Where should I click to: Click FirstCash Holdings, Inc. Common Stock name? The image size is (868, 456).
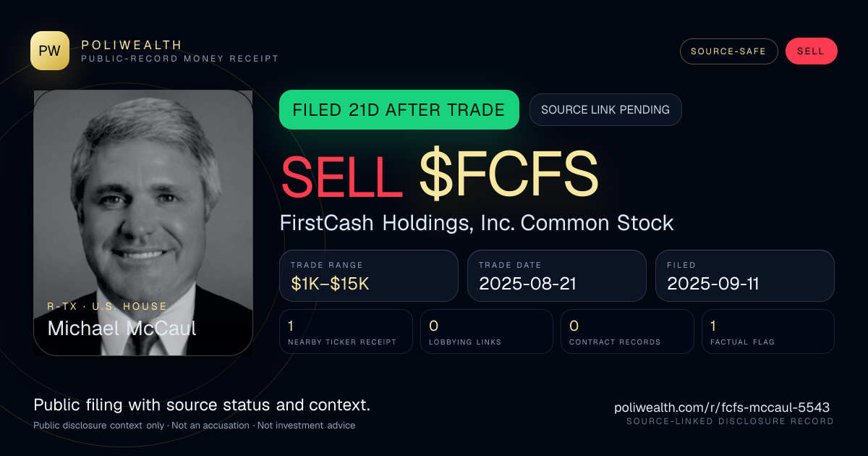click(x=477, y=223)
